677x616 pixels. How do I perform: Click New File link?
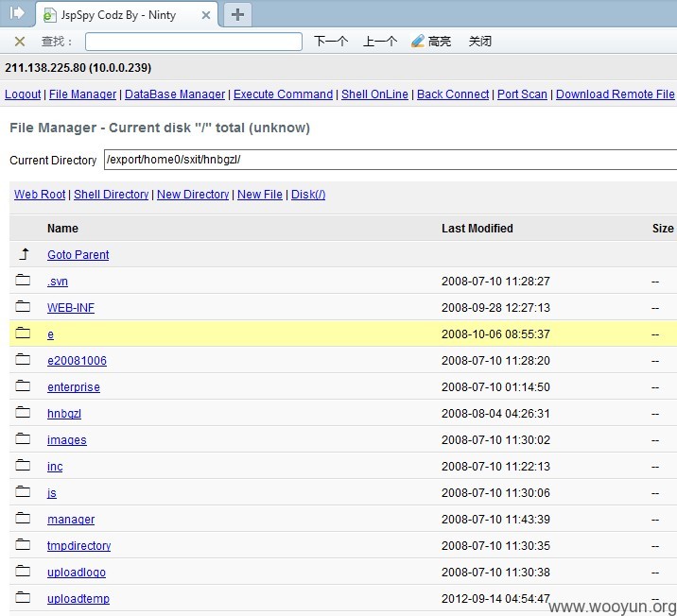260,195
